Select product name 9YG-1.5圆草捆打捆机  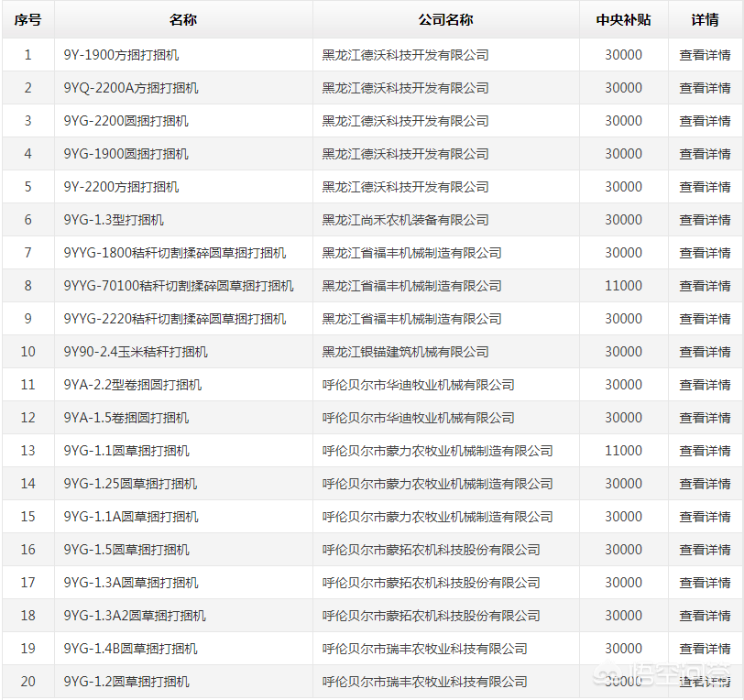pyautogui.click(x=126, y=550)
